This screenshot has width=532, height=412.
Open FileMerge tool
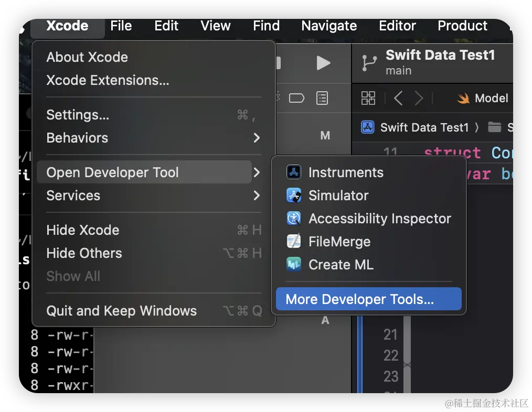369,242
